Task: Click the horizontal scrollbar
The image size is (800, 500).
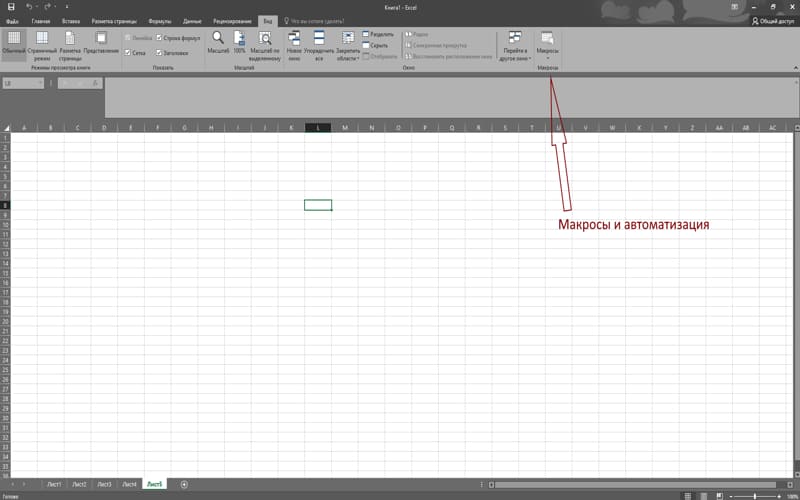Action: click(635, 485)
